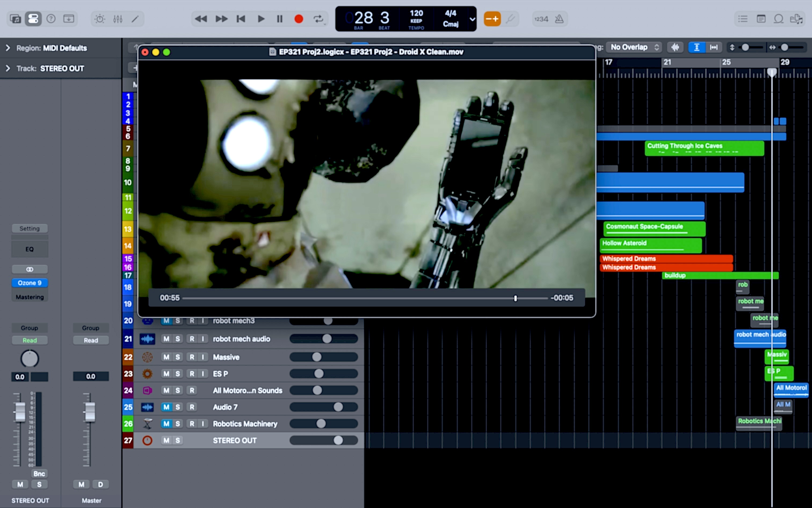Image resolution: width=812 pixels, height=508 pixels.
Task: Start playback with the Play button
Action: tap(261, 19)
